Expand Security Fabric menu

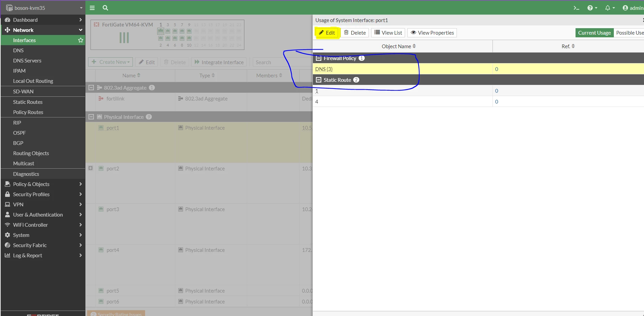coord(43,245)
